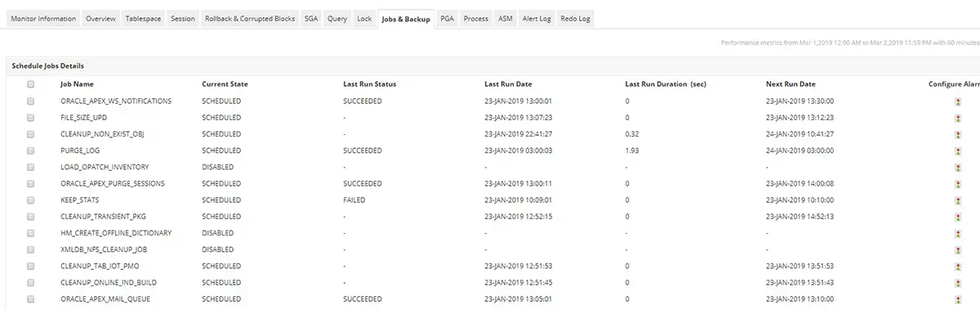980x310 pixels.
Task: Sort by the Last Run Date column
Action: click(508, 84)
